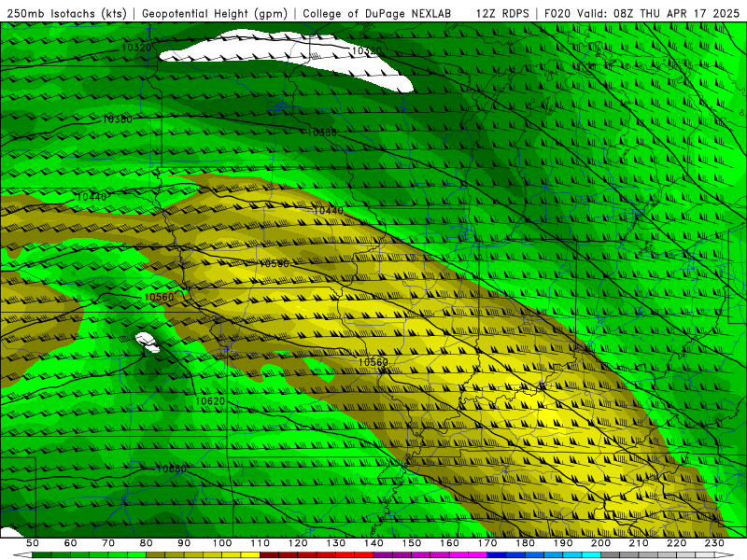This screenshot has width=747, height=560.
Task: Pick the bright magenta swatch before the blue
Action: [477, 554]
